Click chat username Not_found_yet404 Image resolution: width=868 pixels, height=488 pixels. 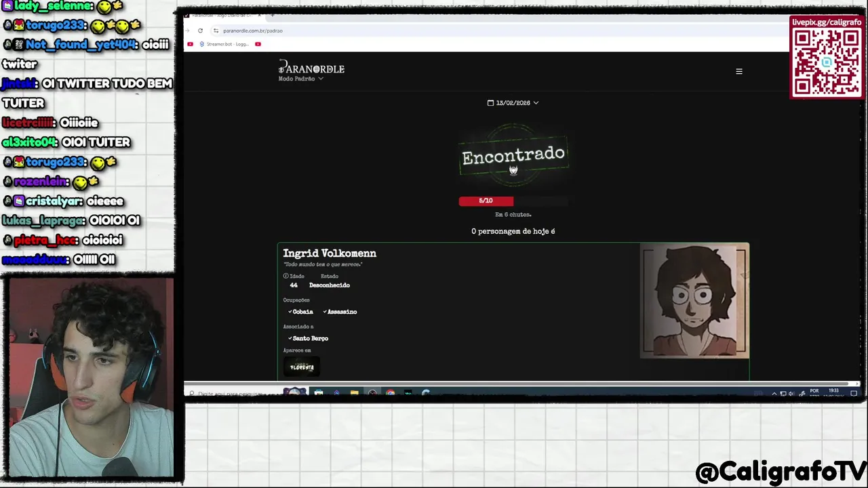tap(82, 45)
